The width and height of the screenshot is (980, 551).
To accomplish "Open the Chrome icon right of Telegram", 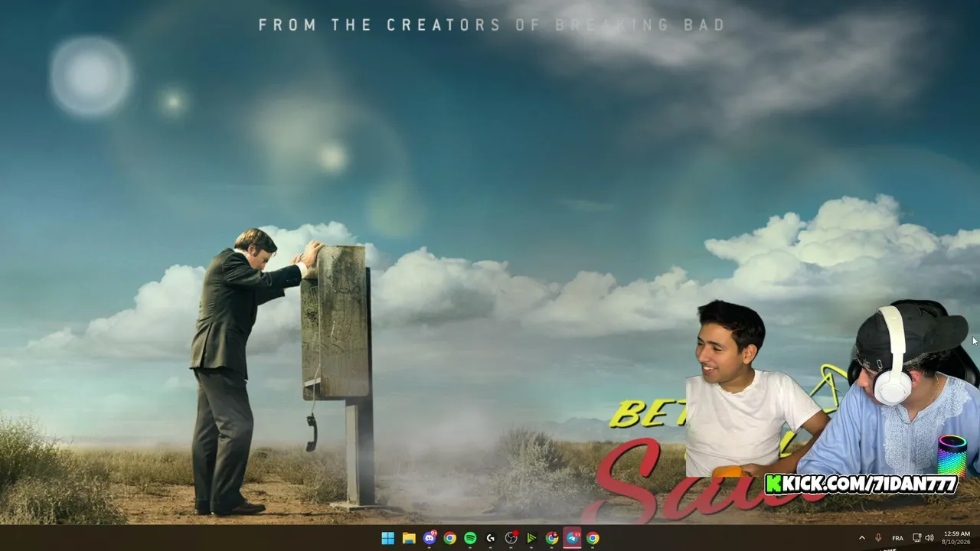I will (x=593, y=538).
